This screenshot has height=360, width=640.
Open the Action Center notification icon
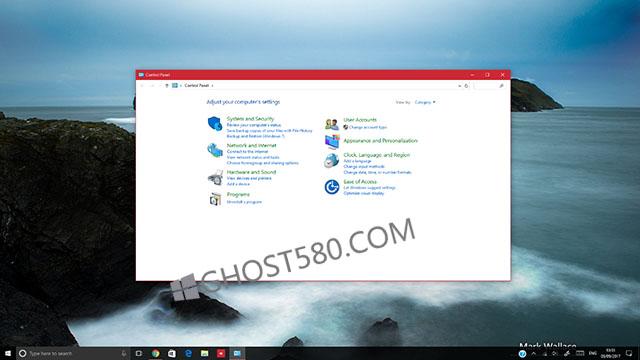click(629, 353)
